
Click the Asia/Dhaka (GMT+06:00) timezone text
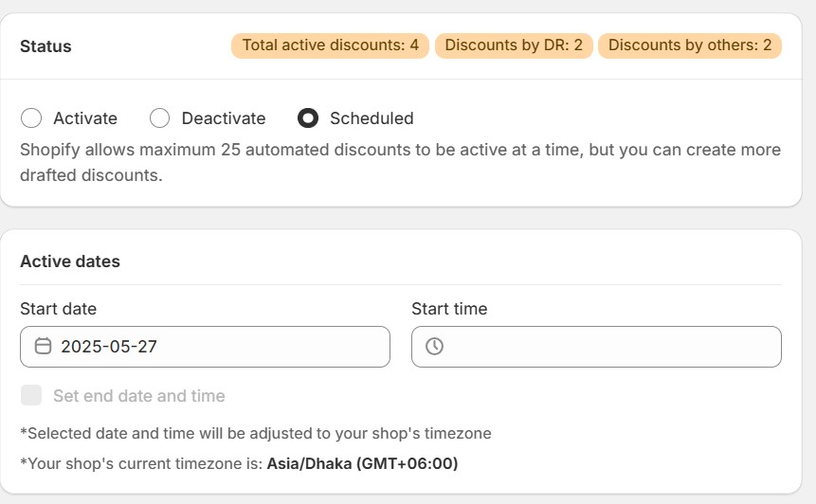tap(362, 464)
